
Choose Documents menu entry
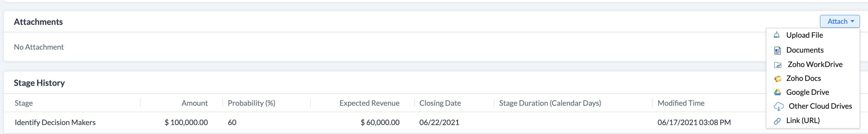(813, 50)
